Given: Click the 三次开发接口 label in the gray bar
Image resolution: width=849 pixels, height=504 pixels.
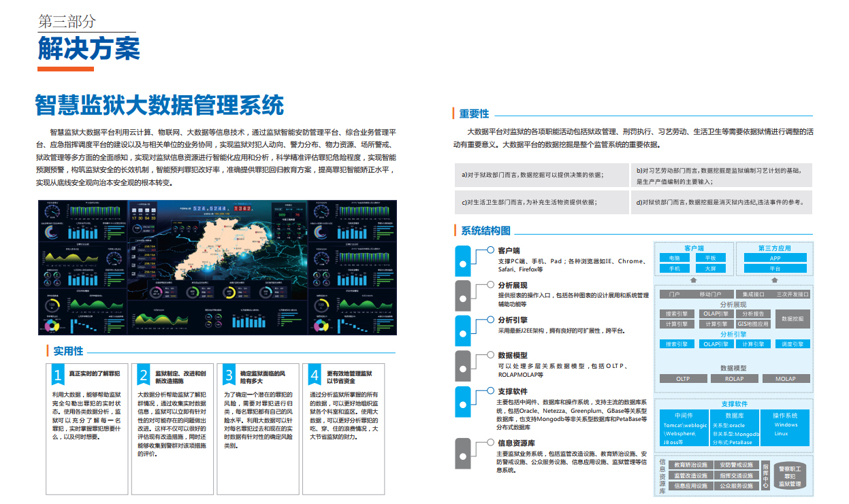Looking at the screenshot, I should (x=793, y=295).
